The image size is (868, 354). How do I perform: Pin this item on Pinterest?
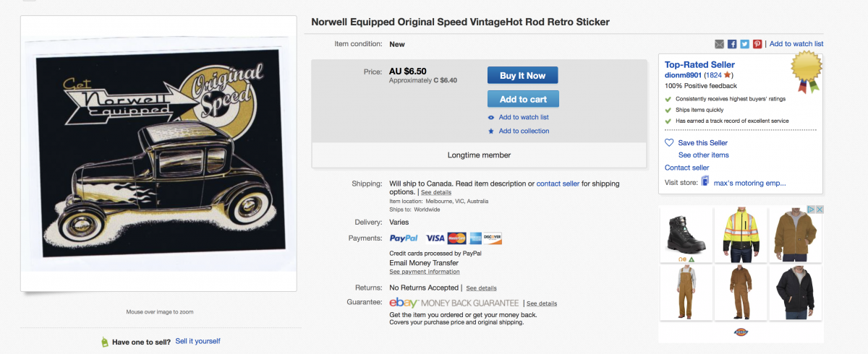(757, 44)
